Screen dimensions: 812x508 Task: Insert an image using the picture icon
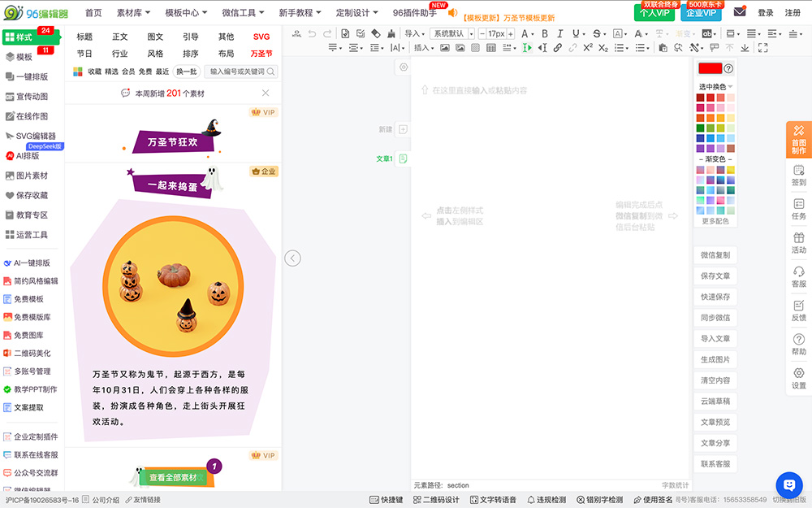[x=445, y=49]
